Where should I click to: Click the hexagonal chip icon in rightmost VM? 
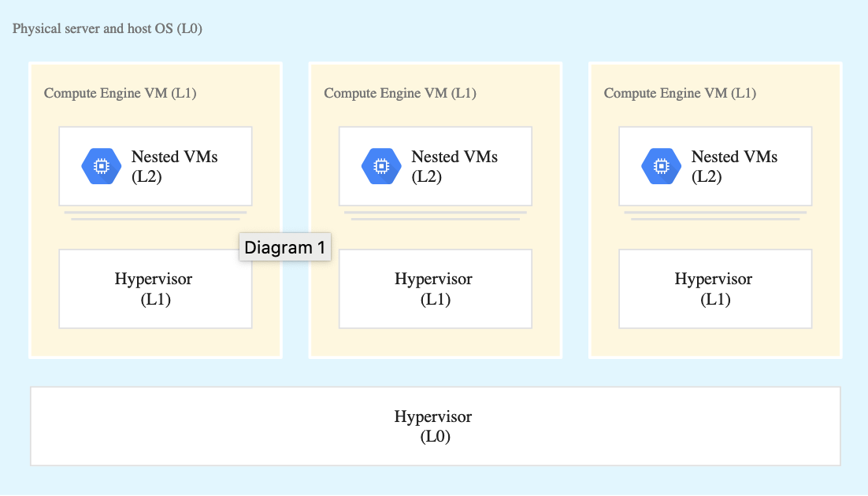661,165
